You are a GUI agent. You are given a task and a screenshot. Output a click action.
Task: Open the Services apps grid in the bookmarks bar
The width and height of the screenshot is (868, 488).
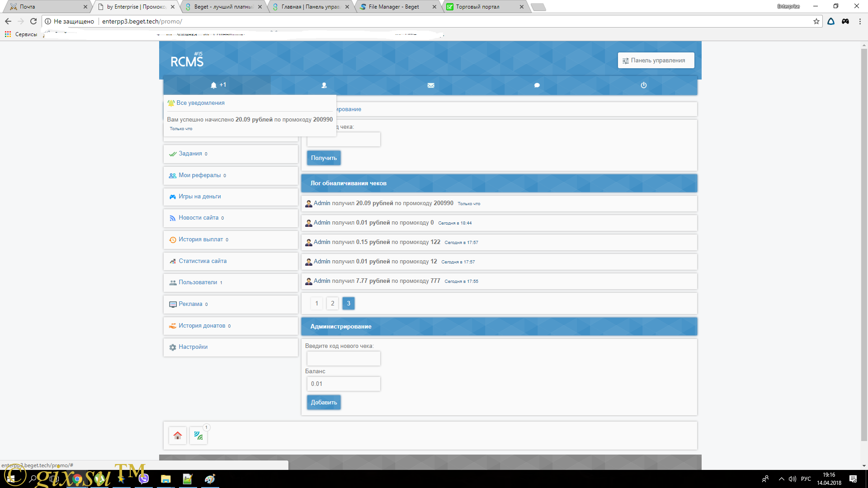(21, 34)
